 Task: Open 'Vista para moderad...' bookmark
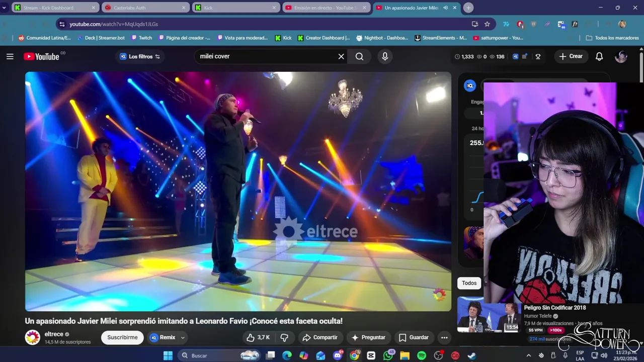click(243, 38)
